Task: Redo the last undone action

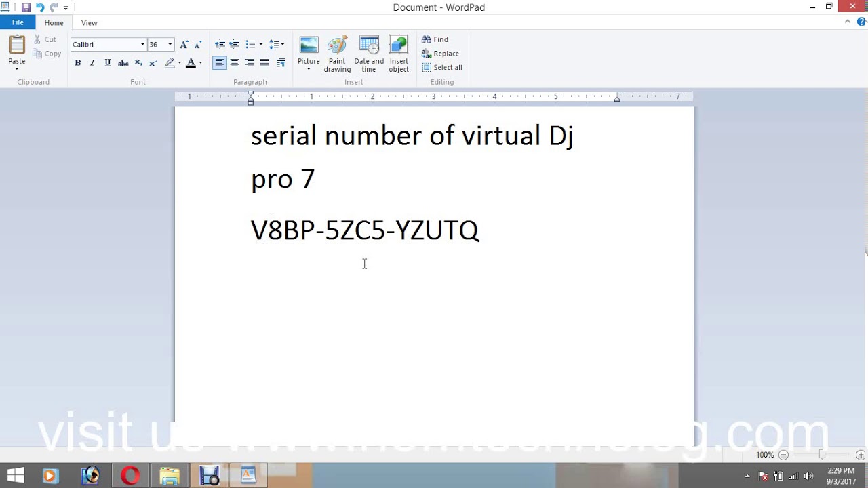Action: click(x=54, y=7)
